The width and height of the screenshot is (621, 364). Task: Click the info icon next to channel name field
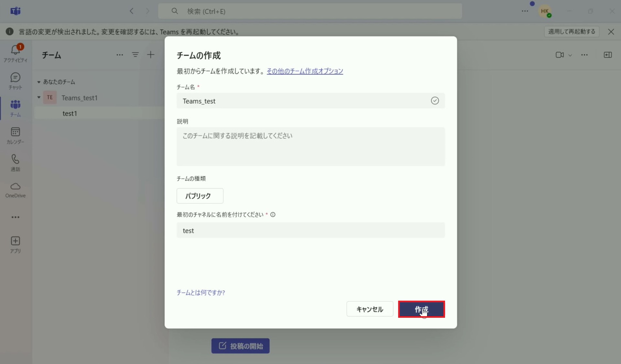[273, 215]
